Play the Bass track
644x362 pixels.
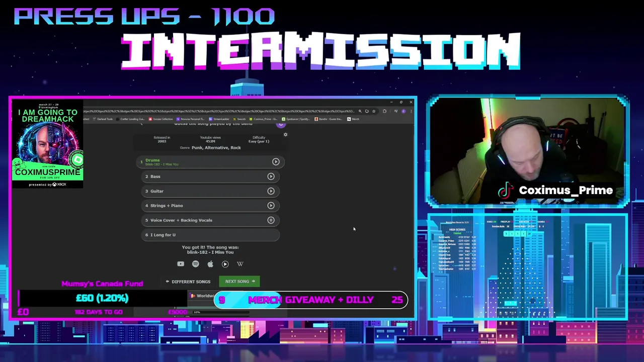click(x=271, y=176)
